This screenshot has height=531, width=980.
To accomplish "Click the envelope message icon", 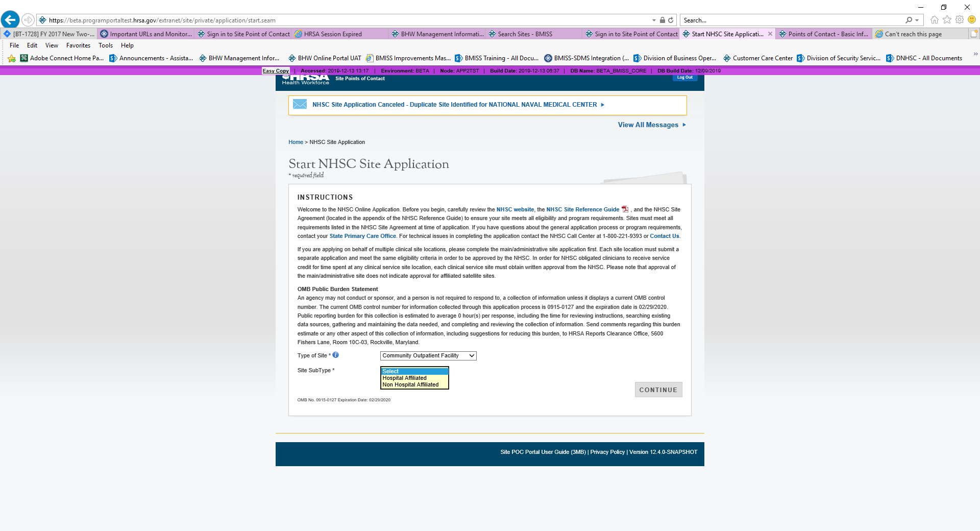I will click(300, 105).
